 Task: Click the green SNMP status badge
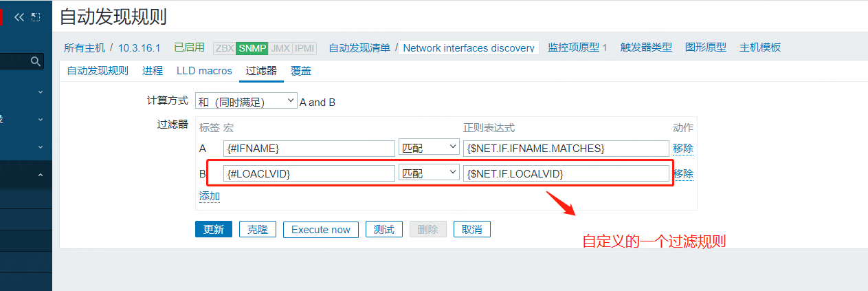coord(252,48)
